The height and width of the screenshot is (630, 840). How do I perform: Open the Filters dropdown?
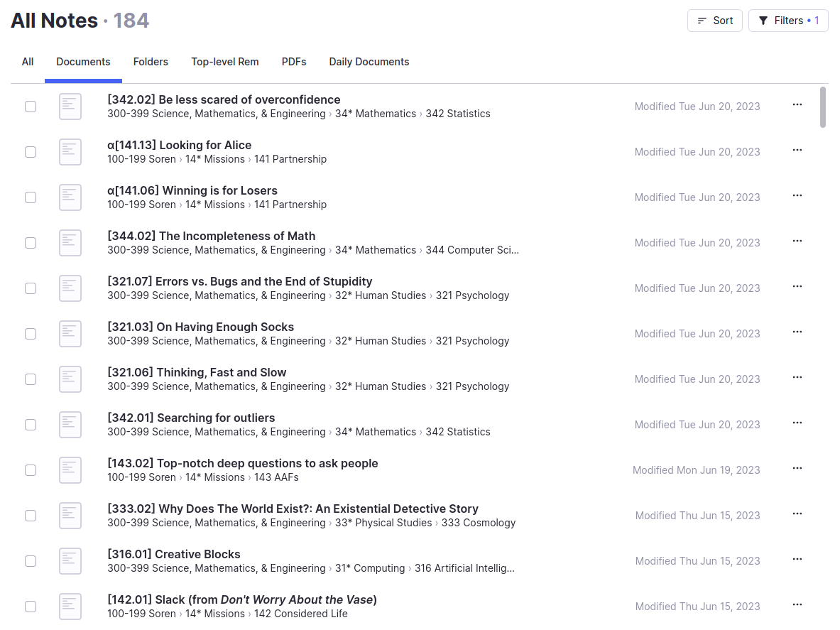[788, 21]
